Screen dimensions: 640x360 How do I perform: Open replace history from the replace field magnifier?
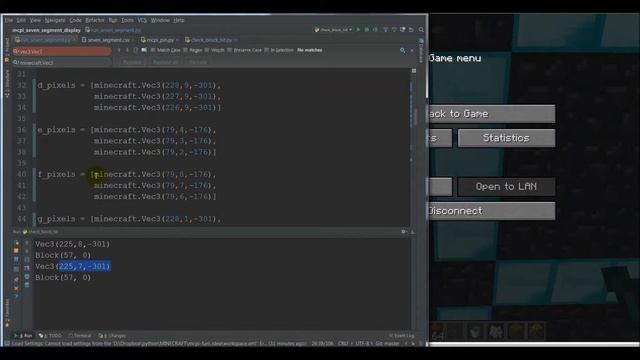tap(16, 63)
